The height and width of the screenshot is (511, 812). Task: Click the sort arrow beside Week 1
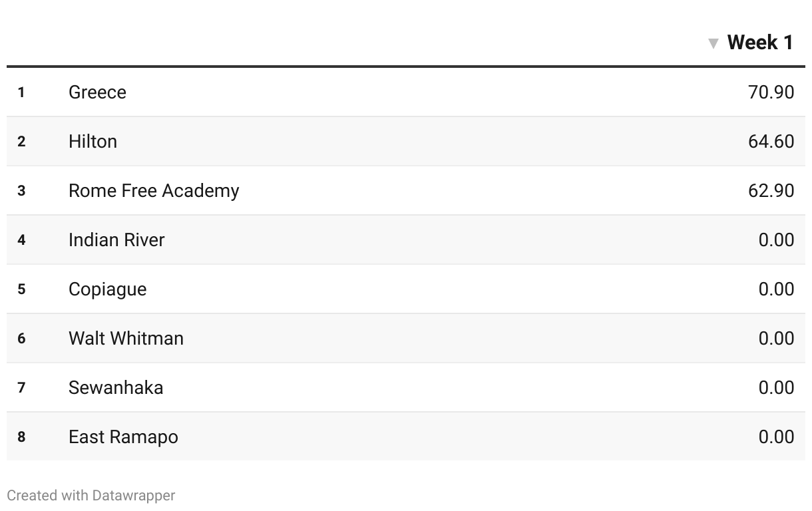[713, 44]
